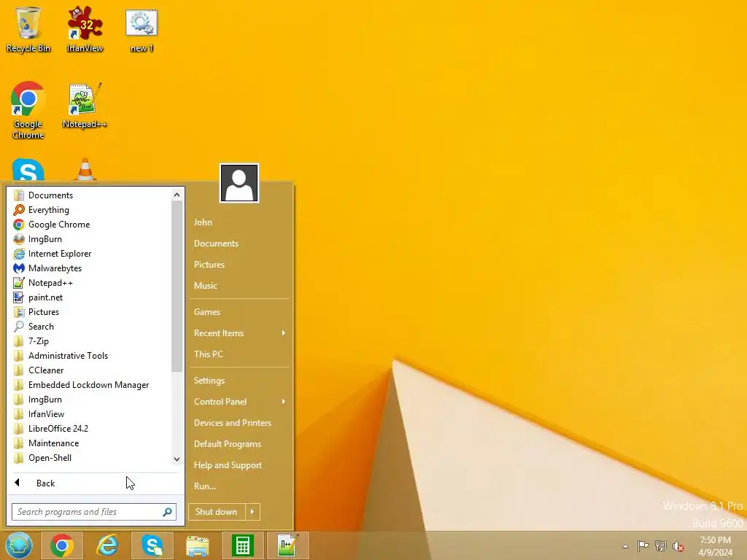Open Skype desktop icon
Image resolution: width=747 pixels, height=560 pixels.
28,170
